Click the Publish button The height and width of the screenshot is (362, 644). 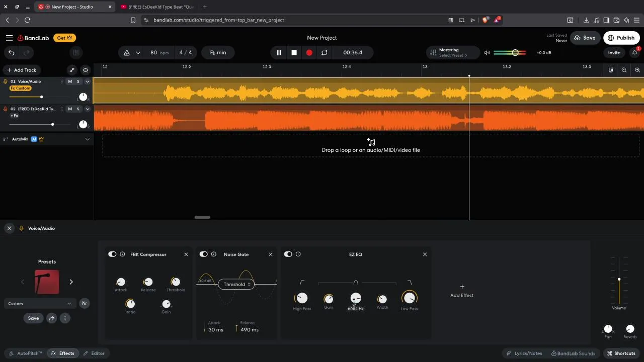tap(621, 38)
